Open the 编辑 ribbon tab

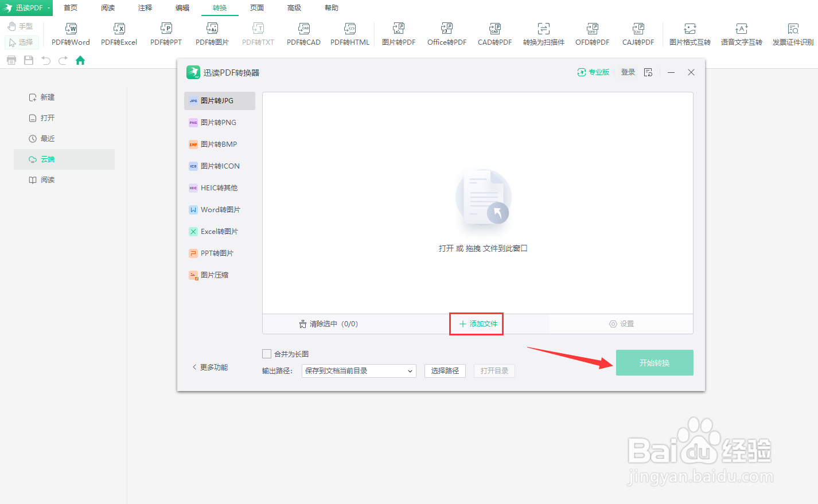click(x=182, y=7)
